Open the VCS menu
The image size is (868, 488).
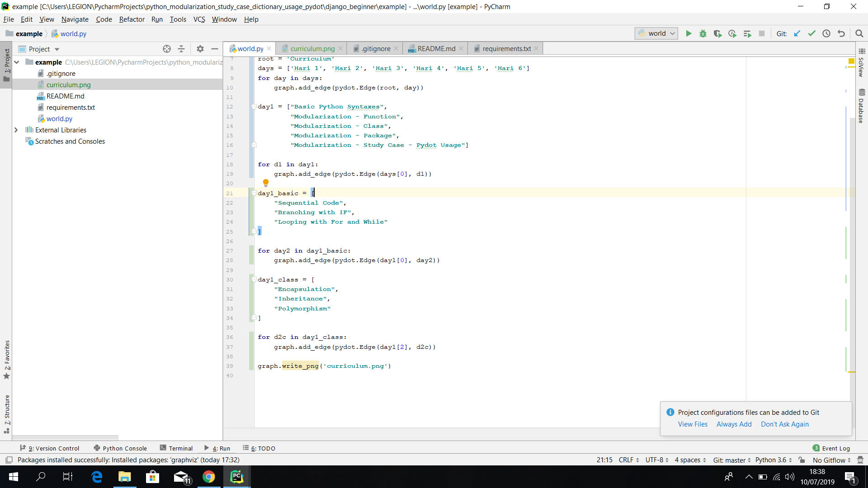[199, 19]
